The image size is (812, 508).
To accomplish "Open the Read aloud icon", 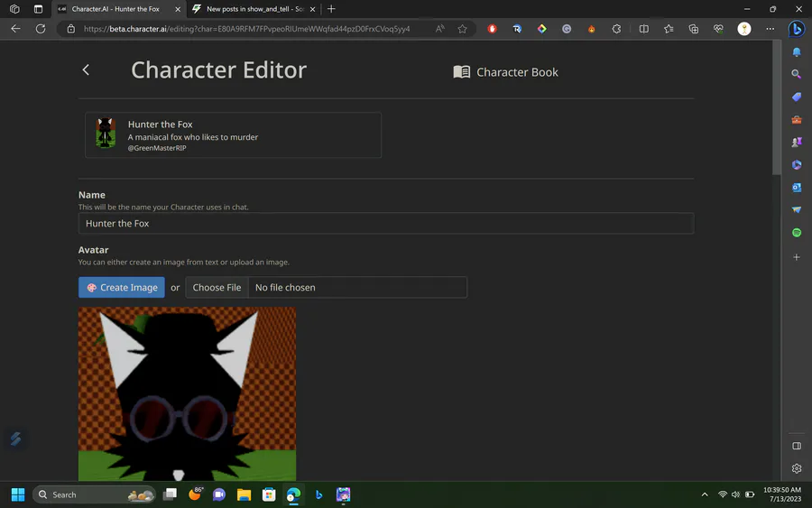I will (439, 29).
